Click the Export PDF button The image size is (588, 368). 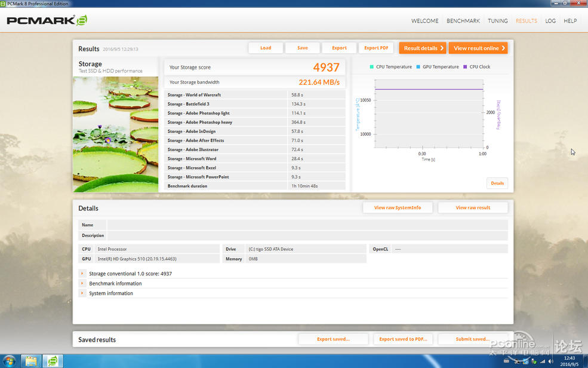pyautogui.click(x=376, y=48)
